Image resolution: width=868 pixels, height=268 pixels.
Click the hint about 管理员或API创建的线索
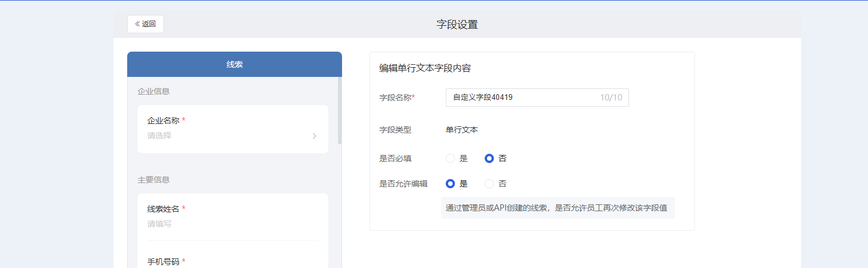[x=558, y=208]
